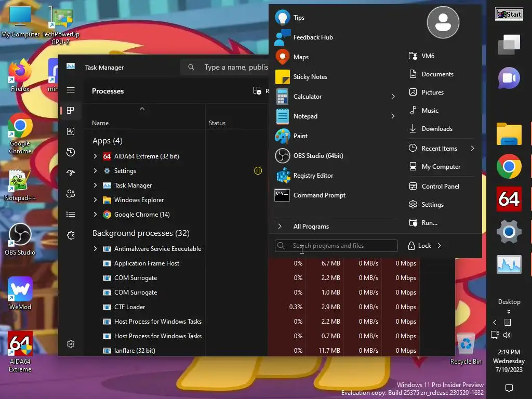The image size is (532, 399).
Task: Expand the Recent Items submenu arrow
Action: (x=472, y=148)
